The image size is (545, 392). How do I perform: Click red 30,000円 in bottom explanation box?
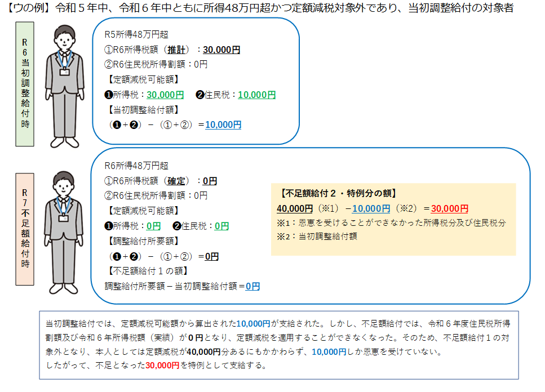162,365
